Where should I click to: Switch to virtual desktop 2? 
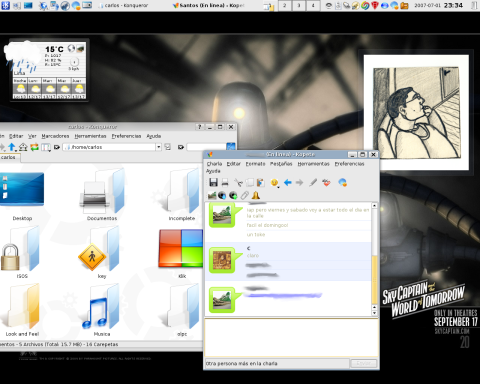click(284, 5)
